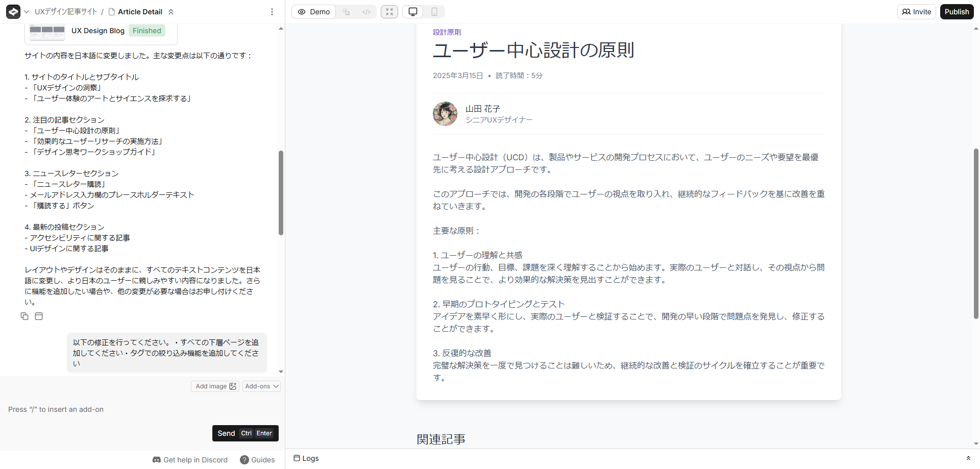Expand the Logs panel using chevron
980x469 pixels.
(968, 458)
